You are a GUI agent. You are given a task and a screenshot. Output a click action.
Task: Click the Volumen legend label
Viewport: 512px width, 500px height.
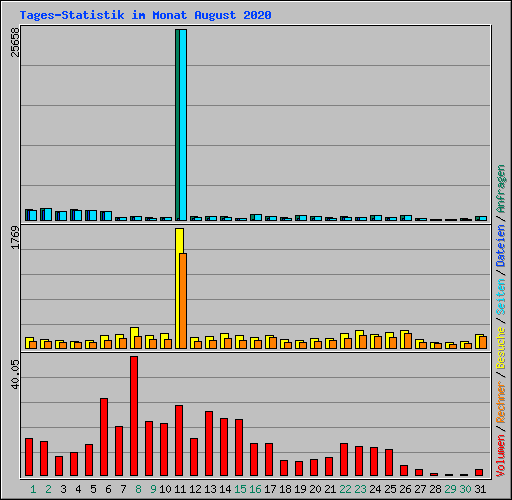tap(501, 455)
